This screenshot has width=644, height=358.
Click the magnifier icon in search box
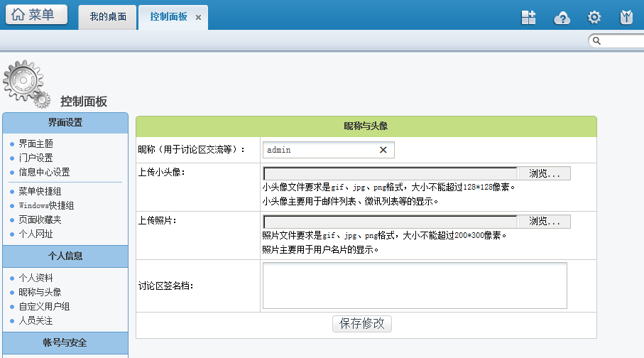click(x=597, y=41)
